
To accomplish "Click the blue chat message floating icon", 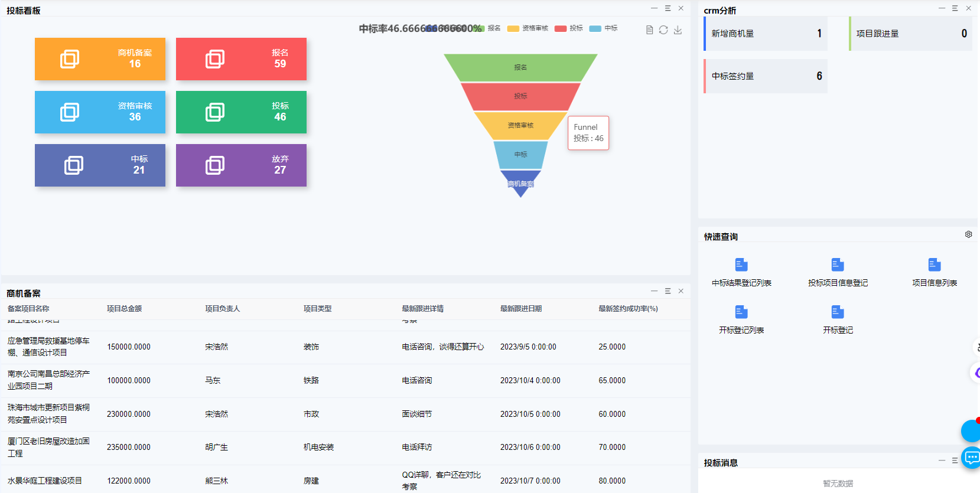I will click(971, 457).
